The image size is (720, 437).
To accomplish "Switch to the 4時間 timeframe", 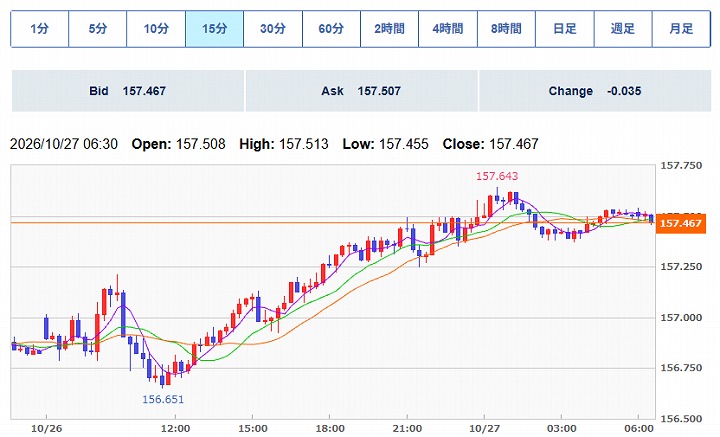I will point(448,29).
